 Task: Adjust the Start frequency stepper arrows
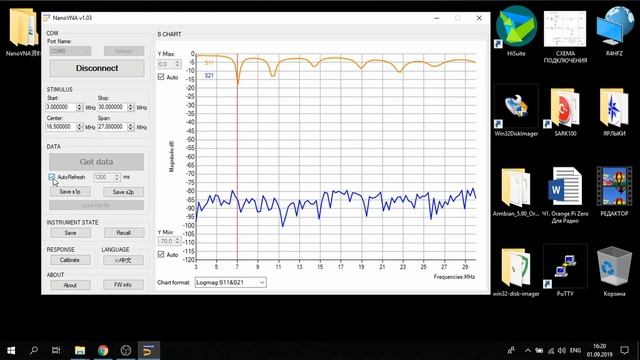80,107
